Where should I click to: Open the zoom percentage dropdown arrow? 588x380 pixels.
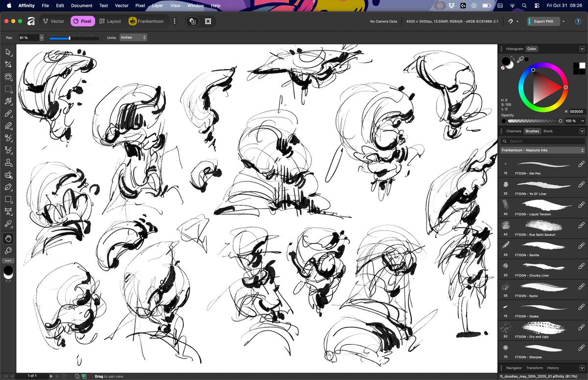pyautogui.click(x=41, y=38)
